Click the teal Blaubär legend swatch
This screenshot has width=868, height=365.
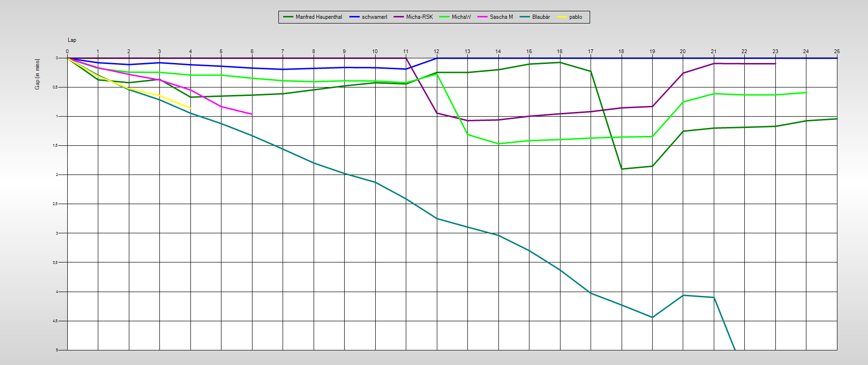[525, 17]
